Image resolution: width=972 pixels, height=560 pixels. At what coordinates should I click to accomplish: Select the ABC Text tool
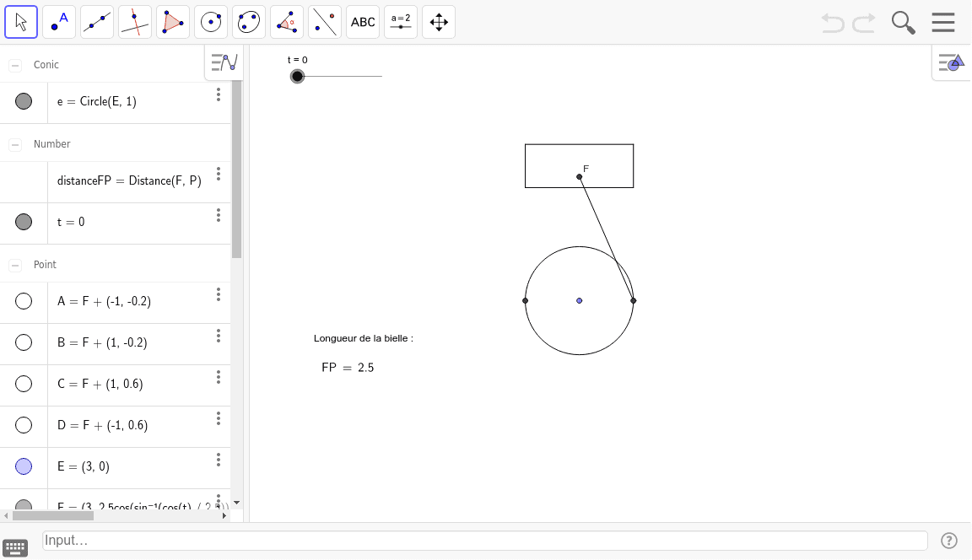(x=363, y=22)
